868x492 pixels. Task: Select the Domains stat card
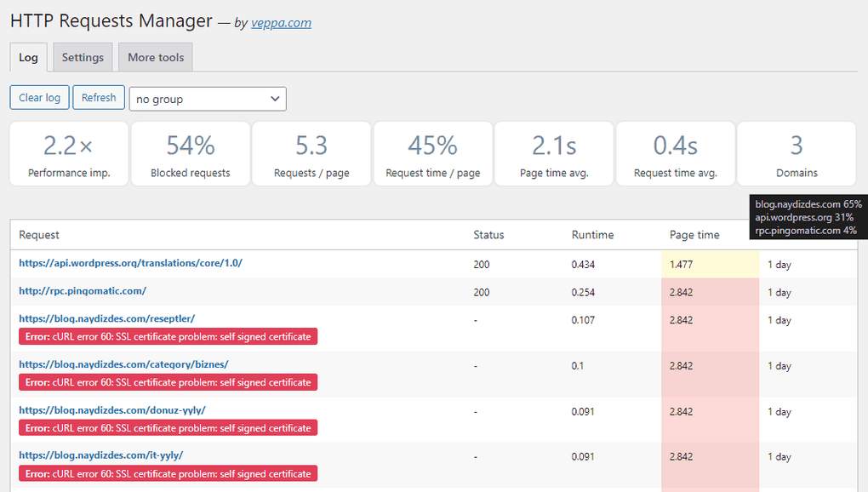point(797,153)
